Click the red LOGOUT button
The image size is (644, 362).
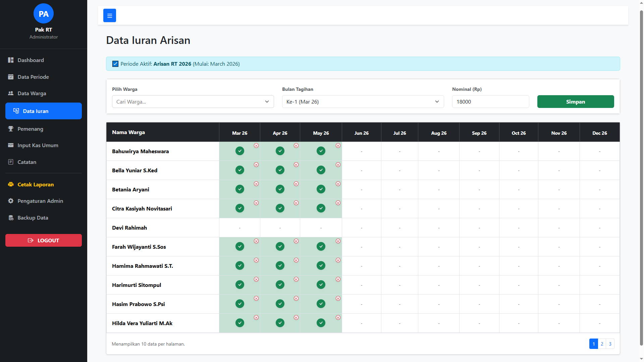[44, 240]
